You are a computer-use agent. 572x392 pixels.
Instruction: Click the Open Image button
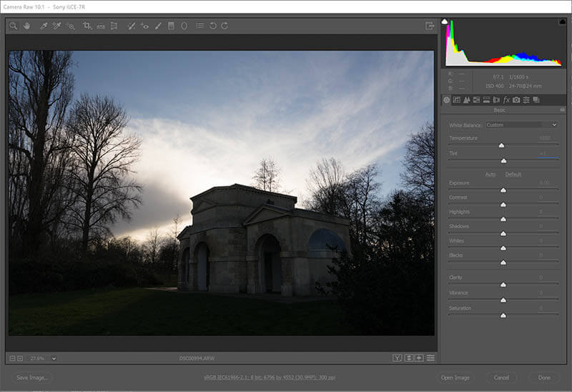click(455, 378)
